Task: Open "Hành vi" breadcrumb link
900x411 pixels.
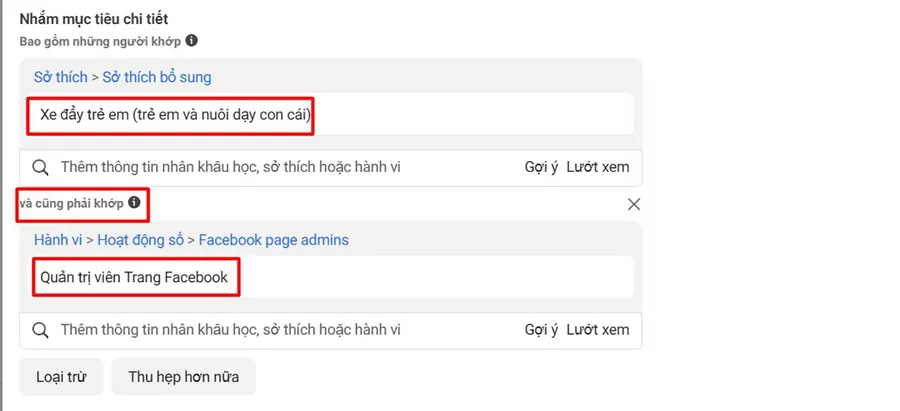Action: [58, 239]
